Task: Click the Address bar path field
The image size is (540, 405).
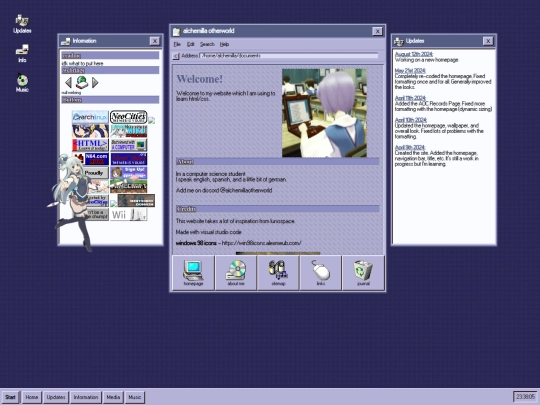Action: pos(289,56)
